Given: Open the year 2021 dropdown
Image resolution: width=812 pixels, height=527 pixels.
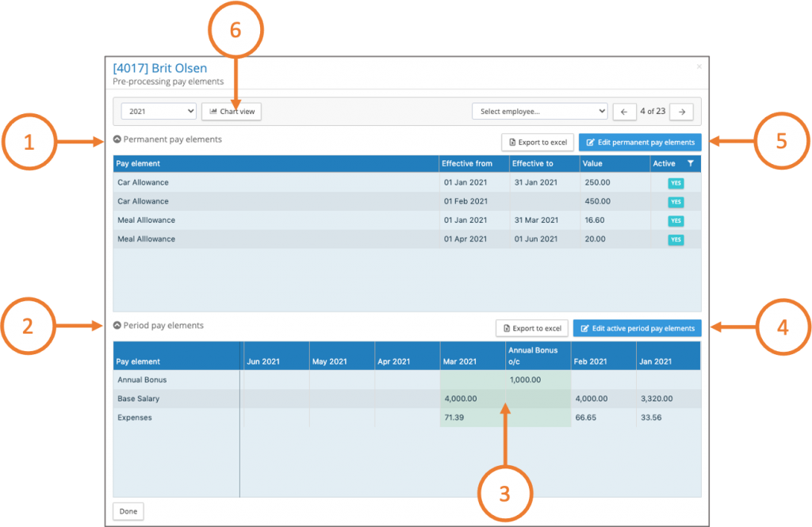Looking at the screenshot, I should 159,112.
